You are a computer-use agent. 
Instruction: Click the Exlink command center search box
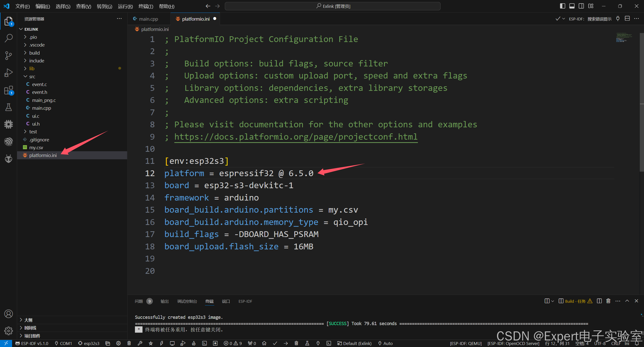pyautogui.click(x=333, y=6)
